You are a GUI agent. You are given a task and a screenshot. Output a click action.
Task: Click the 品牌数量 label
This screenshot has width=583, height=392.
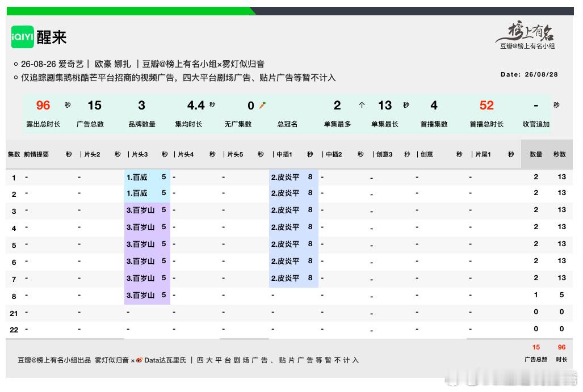[x=142, y=124]
